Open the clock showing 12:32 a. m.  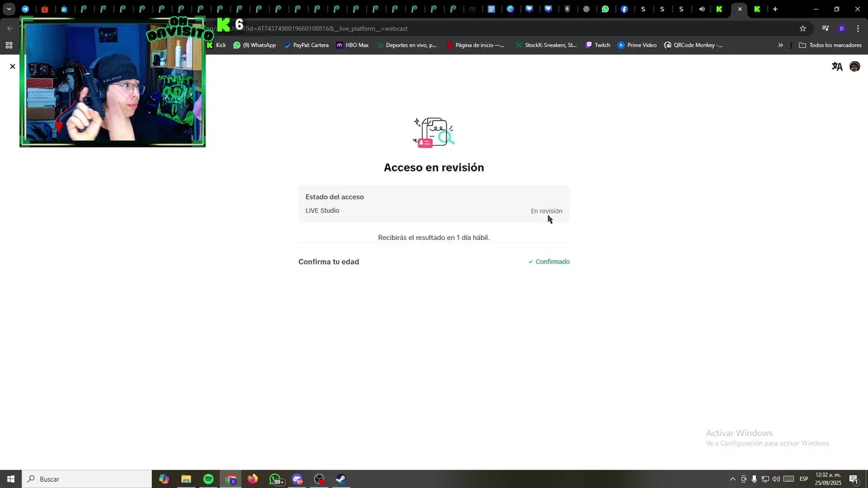[828, 479]
